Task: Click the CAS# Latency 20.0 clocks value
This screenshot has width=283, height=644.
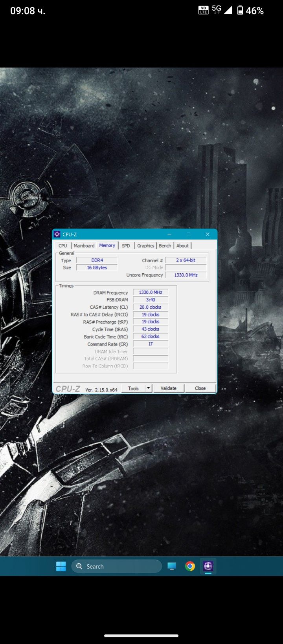Action: click(151, 307)
